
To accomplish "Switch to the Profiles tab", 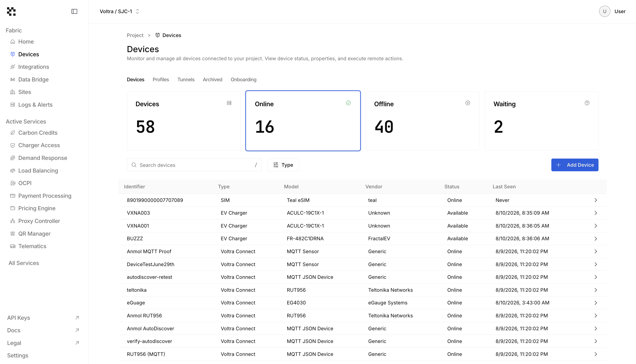I will (x=161, y=80).
